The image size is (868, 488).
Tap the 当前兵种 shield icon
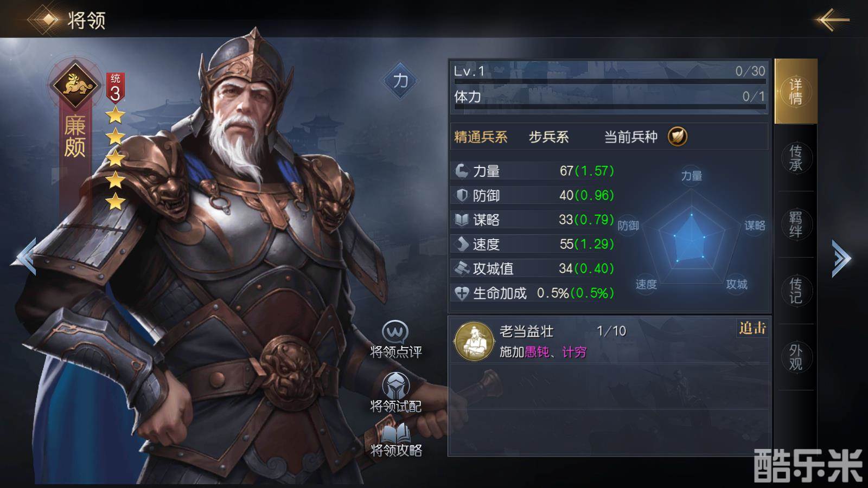(x=678, y=136)
